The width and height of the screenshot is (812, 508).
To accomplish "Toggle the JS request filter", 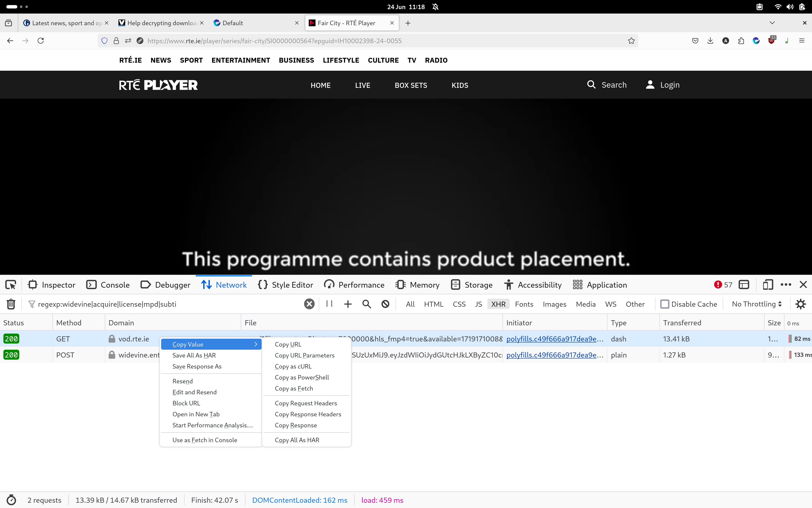I will pos(478,304).
